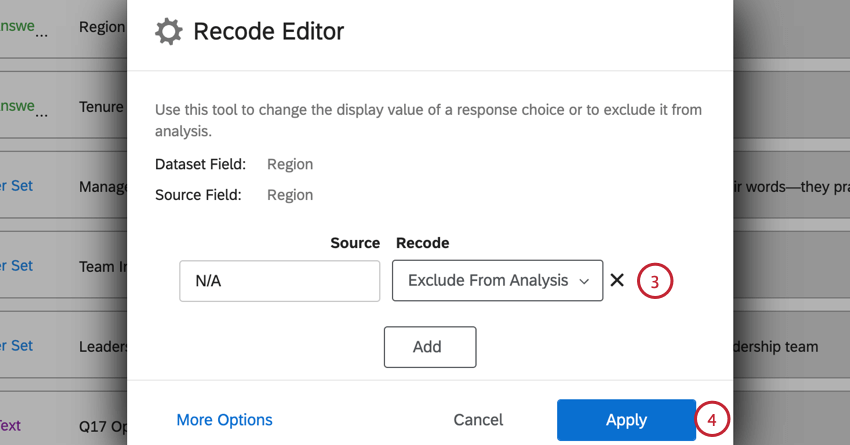Open the Exclude From Analysis dropdown
The height and width of the screenshot is (445, 850).
click(x=498, y=281)
